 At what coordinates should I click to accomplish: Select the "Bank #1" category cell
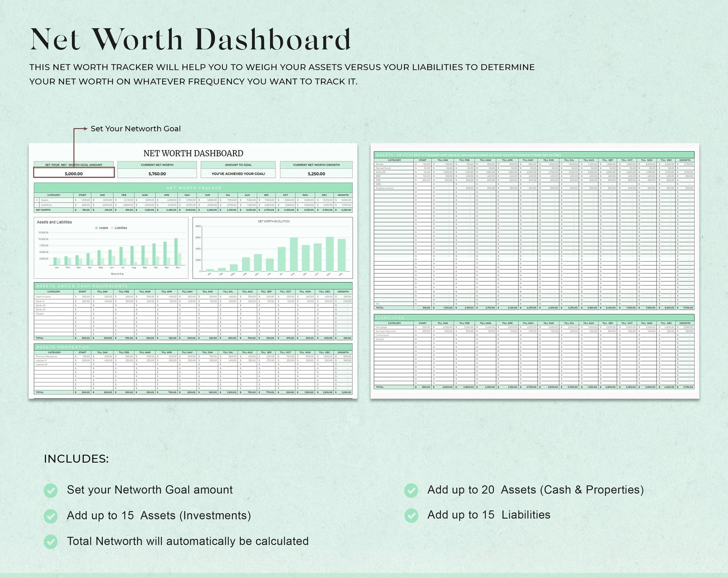[x=53, y=301]
